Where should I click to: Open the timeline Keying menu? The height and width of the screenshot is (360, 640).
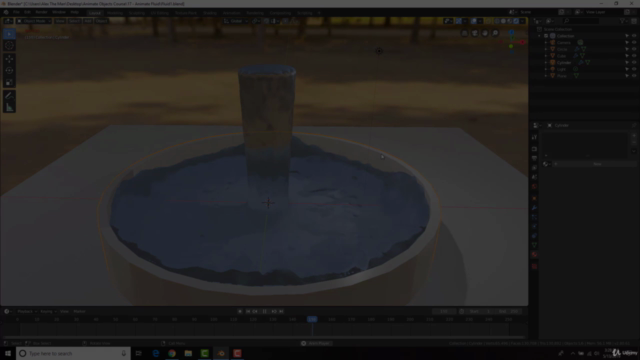pyautogui.click(x=48, y=311)
